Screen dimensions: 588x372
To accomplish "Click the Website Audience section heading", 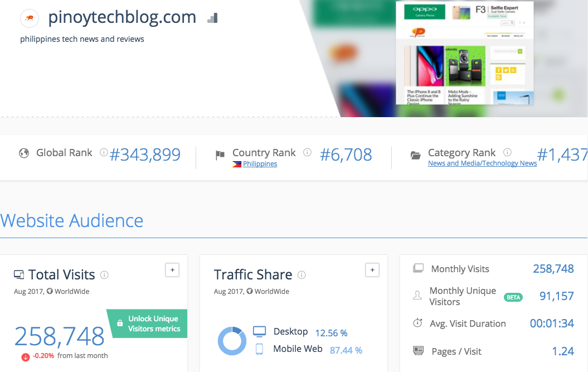I will coord(72,221).
